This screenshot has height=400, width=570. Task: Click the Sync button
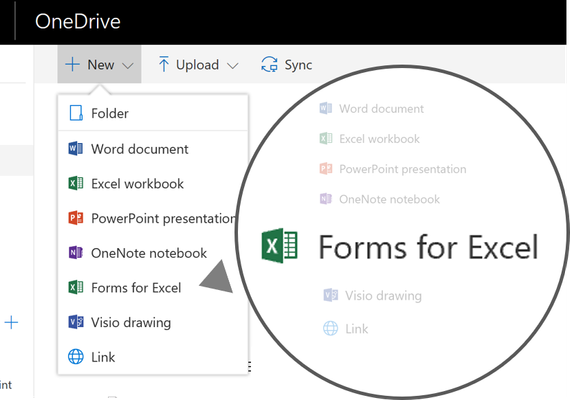[286, 65]
